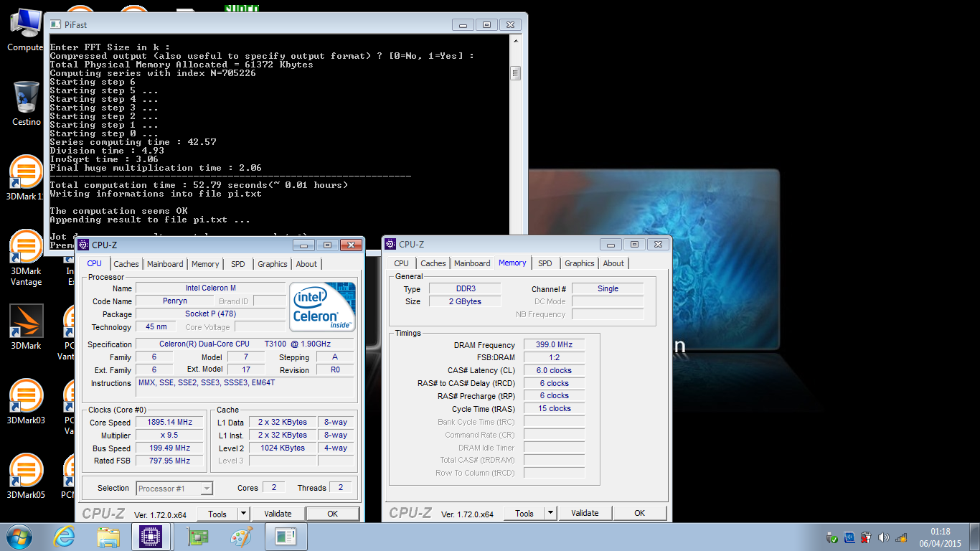The image size is (980, 551).
Task: Click the PiFast window title icon
Action: coord(55,24)
